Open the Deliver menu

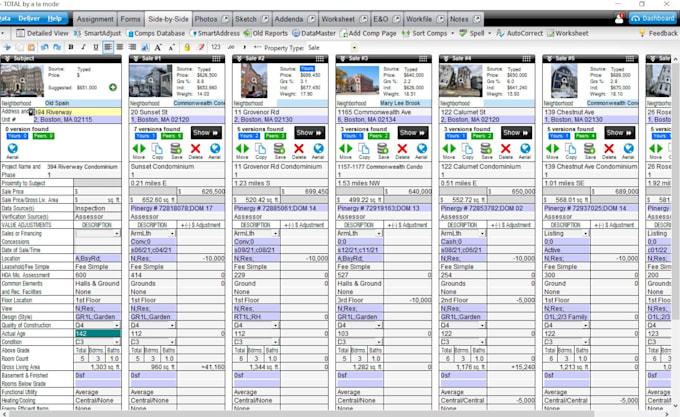click(x=29, y=19)
